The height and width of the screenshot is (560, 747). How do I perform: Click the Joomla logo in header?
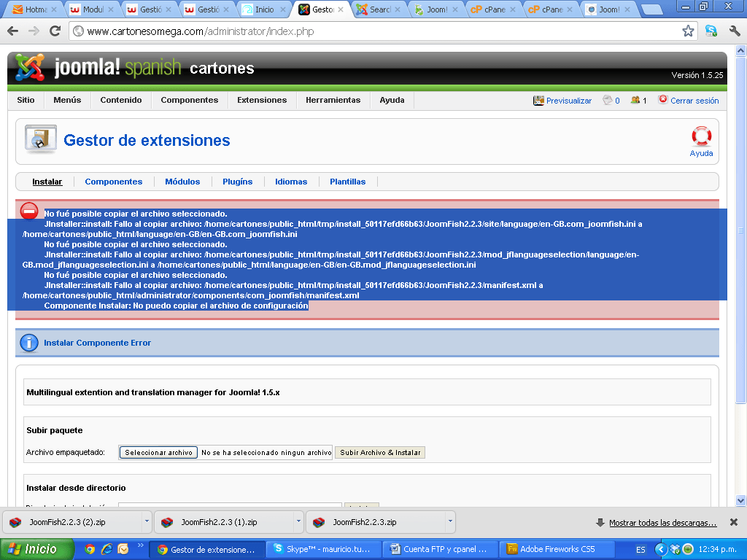click(x=29, y=67)
